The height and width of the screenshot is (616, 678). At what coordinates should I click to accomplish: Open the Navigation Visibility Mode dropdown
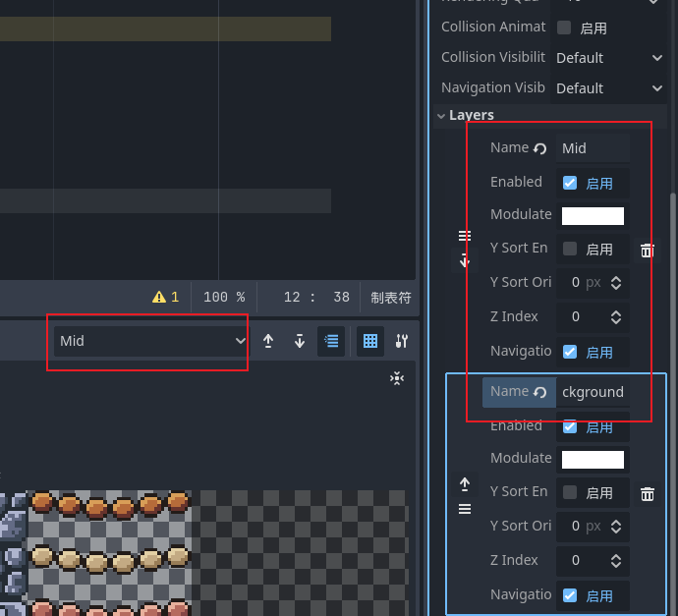pos(609,88)
